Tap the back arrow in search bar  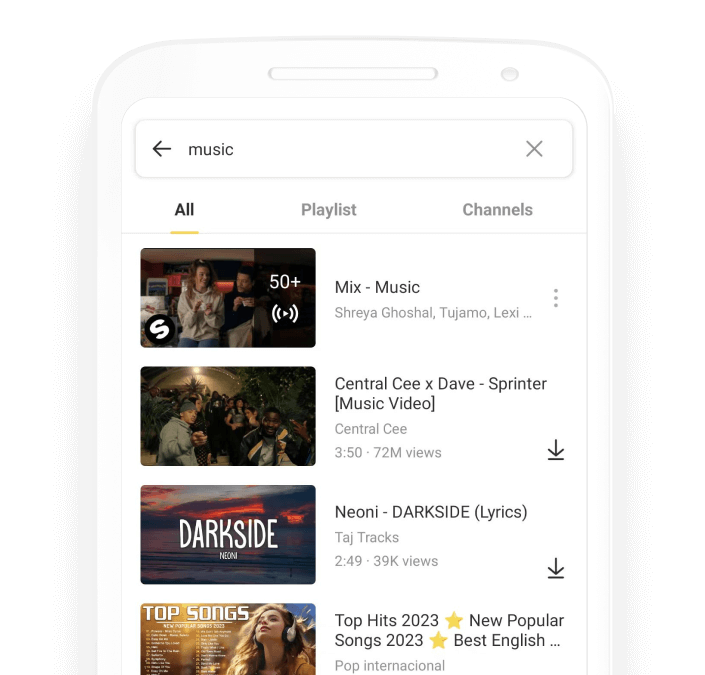(162, 149)
